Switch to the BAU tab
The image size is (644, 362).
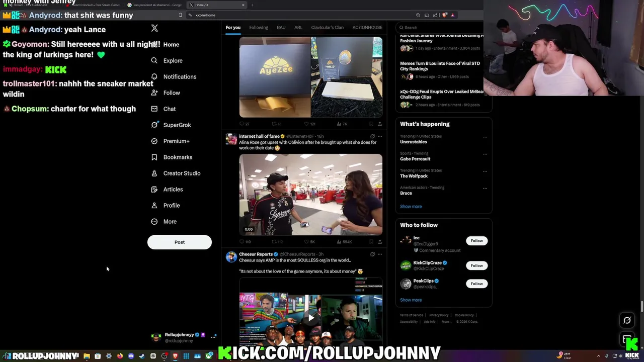coord(281,27)
